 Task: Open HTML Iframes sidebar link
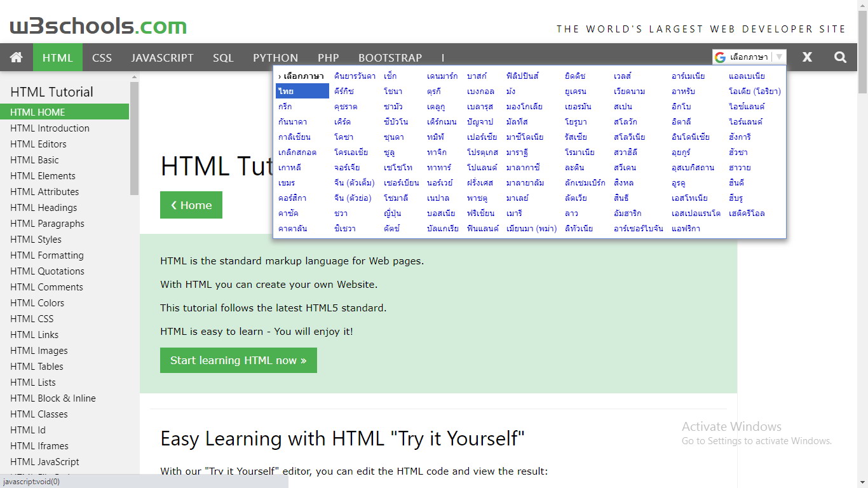pos(39,445)
